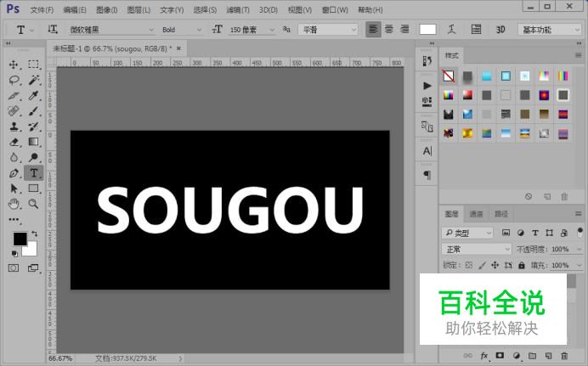588x366 pixels.
Task: Select the Blur tool
Action: click(14, 157)
